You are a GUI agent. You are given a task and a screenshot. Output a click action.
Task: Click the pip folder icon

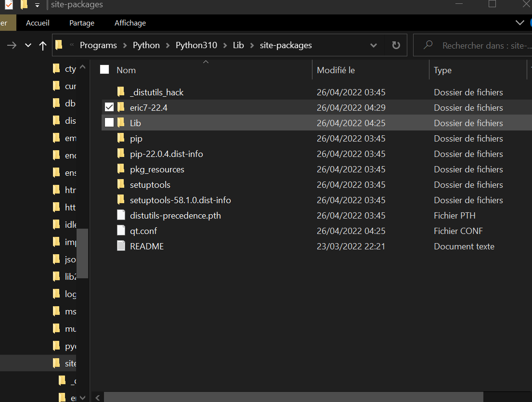[121, 138]
